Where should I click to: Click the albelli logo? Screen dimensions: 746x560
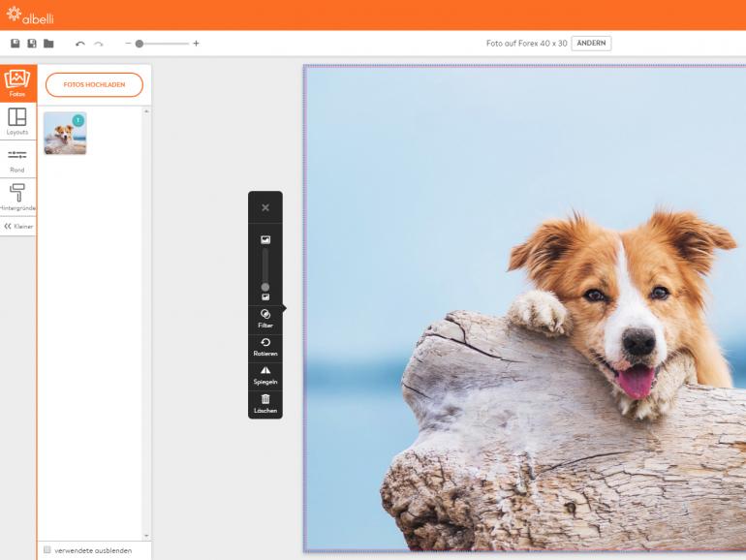point(30,15)
